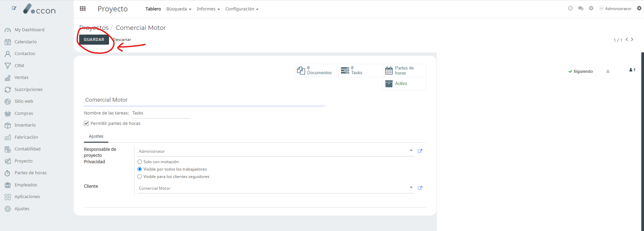Click the bug/debug gear icon next to chat
The width and height of the screenshot is (644, 231).
pos(591,8)
